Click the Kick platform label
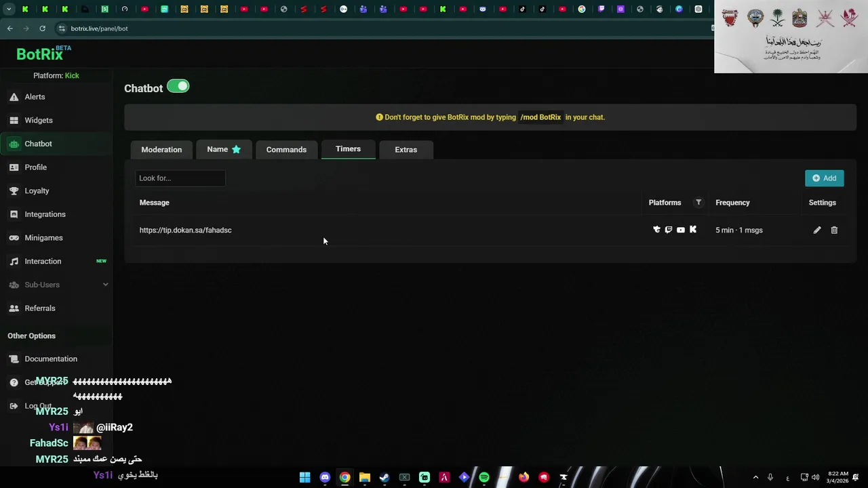Image resolution: width=868 pixels, height=488 pixels. tap(72, 76)
